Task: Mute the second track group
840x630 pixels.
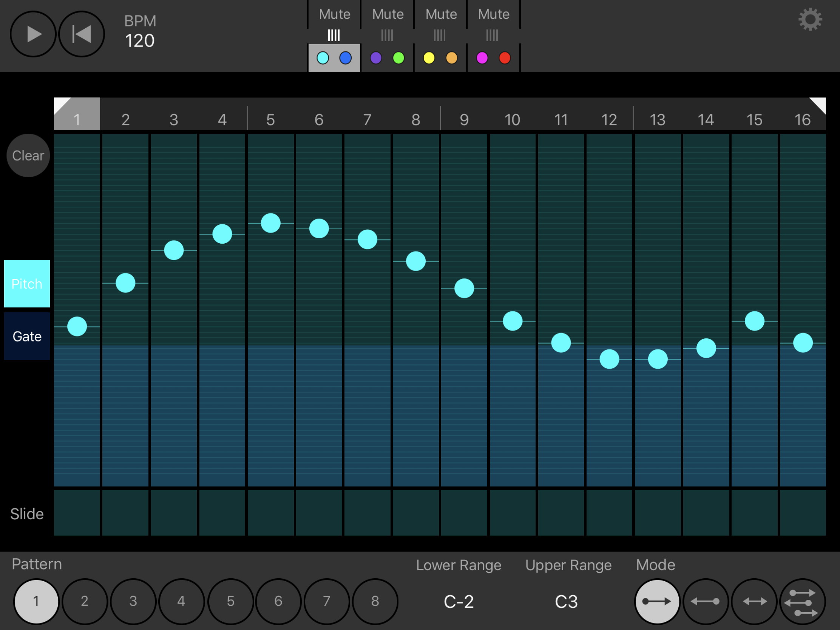Action: tap(388, 14)
